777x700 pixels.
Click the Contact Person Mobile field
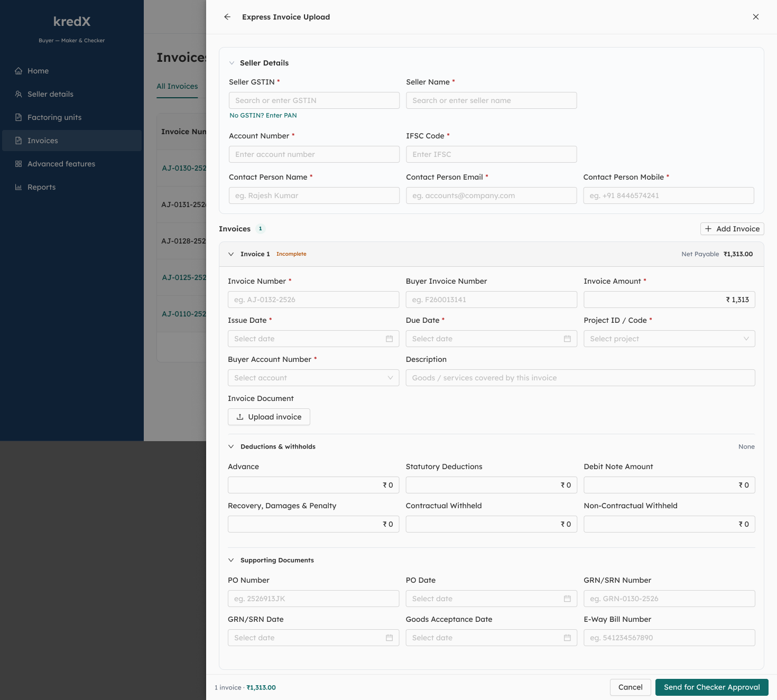click(x=669, y=195)
